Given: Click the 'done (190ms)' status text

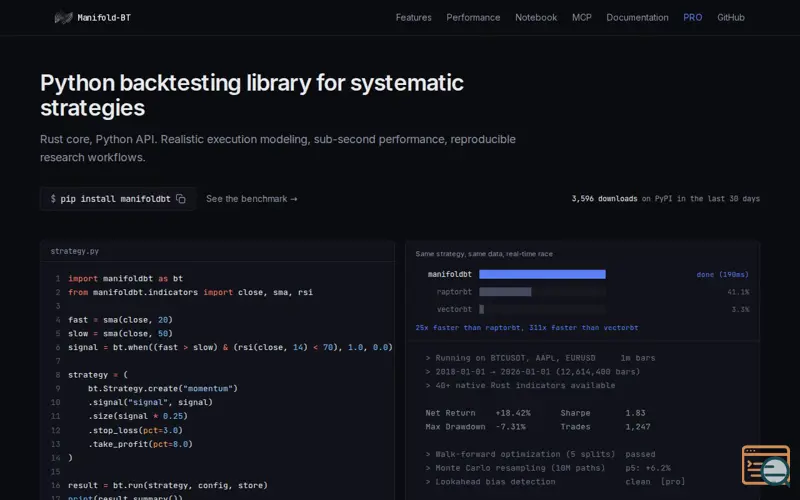Looking at the screenshot, I should pyautogui.click(x=722, y=274).
